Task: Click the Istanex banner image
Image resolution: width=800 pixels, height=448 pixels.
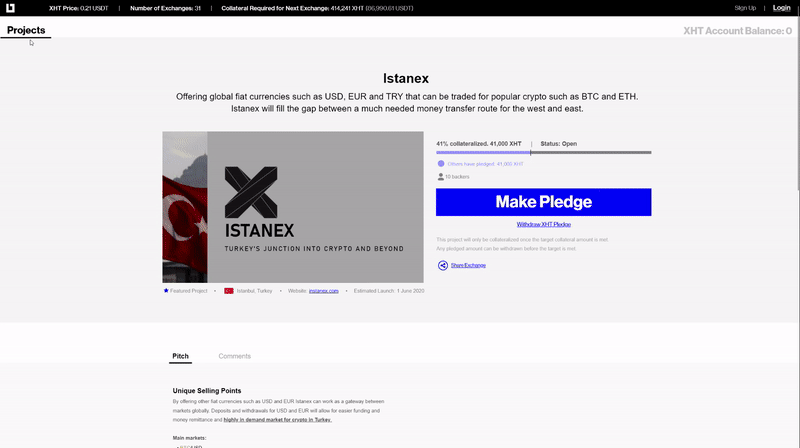Action: click(293, 207)
